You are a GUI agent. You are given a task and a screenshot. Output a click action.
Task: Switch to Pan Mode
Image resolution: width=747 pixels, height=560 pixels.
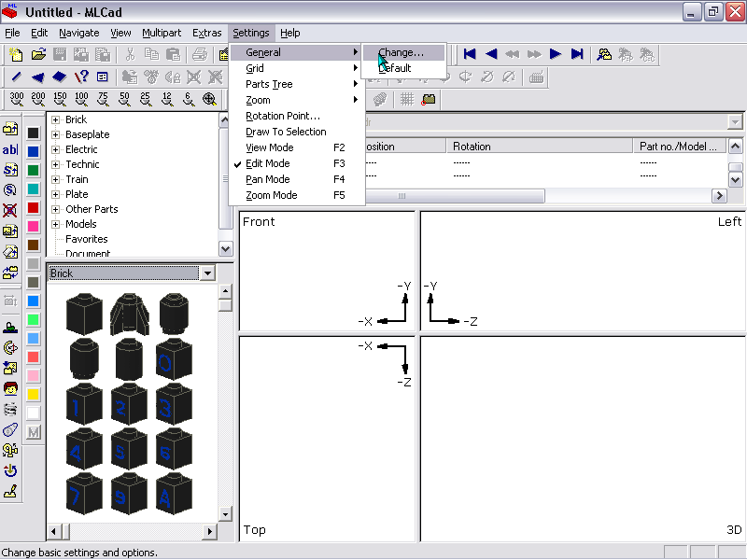[296, 179]
